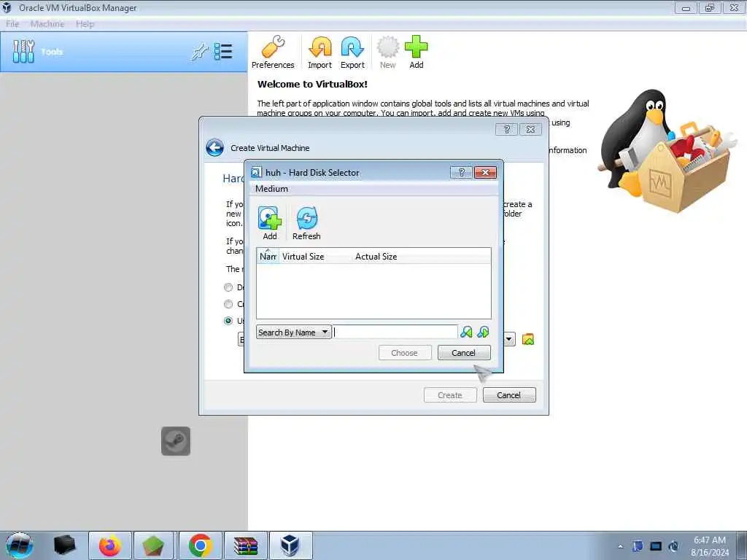The image size is (747, 560).
Task: Click Tools icon in left panel
Action: (x=23, y=52)
